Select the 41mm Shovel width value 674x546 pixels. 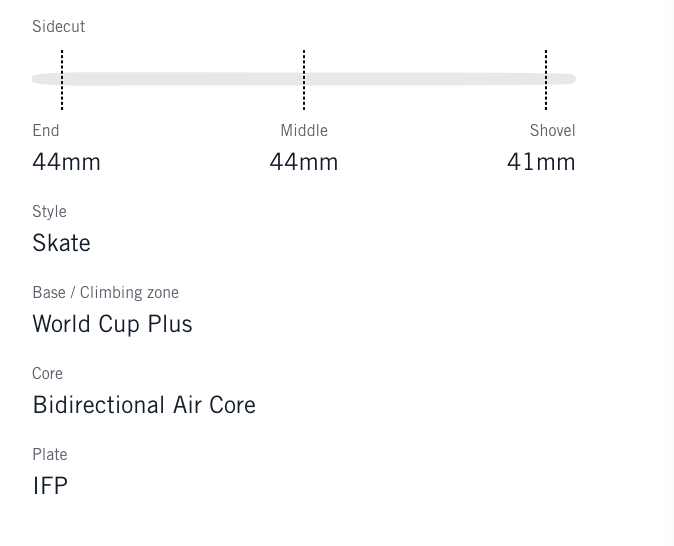pyautogui.click(x=541, y=162)
